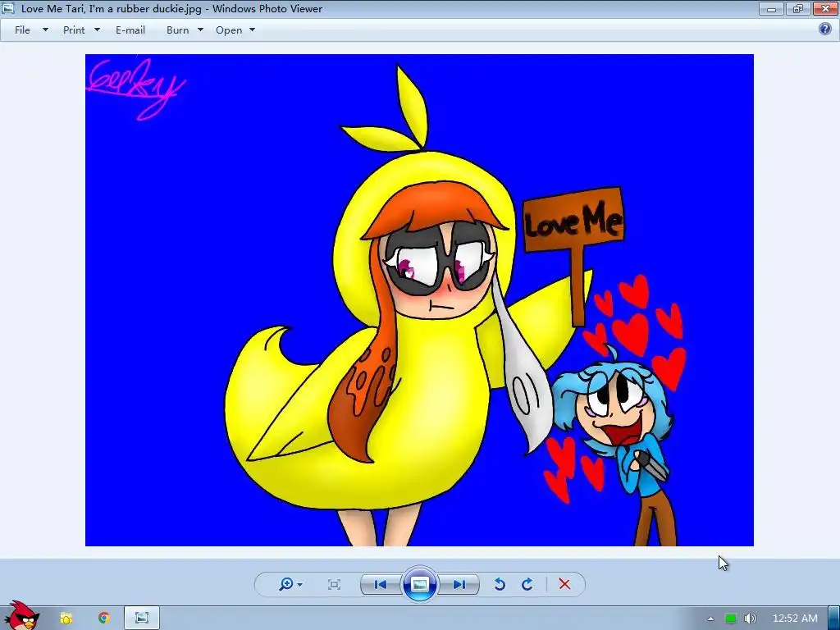This screenshot has width=840, height=630.
Task: Expand the Open dropdown arrow
Action: [x=253, y=30]
